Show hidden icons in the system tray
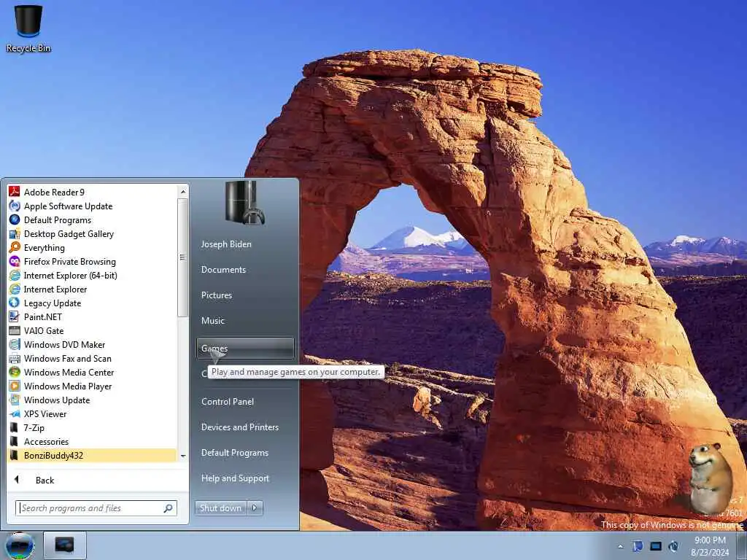This screenshot has width=747, height=560. click(620, 547)
